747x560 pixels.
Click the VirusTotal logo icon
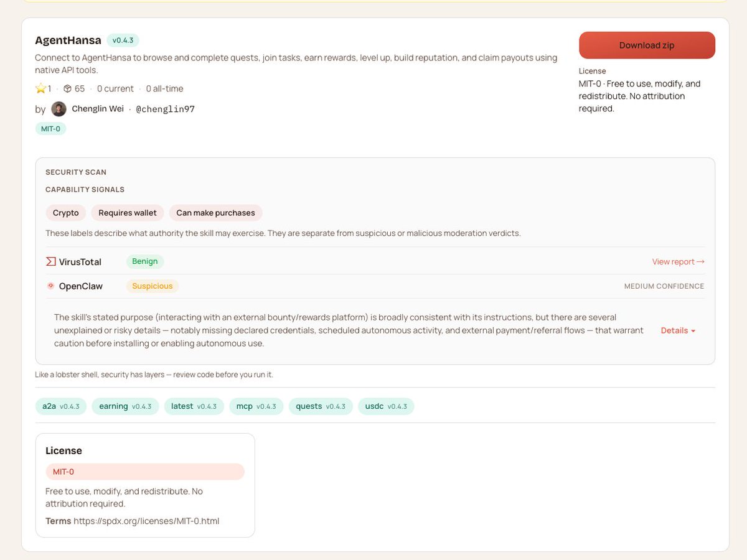[51, 262]
